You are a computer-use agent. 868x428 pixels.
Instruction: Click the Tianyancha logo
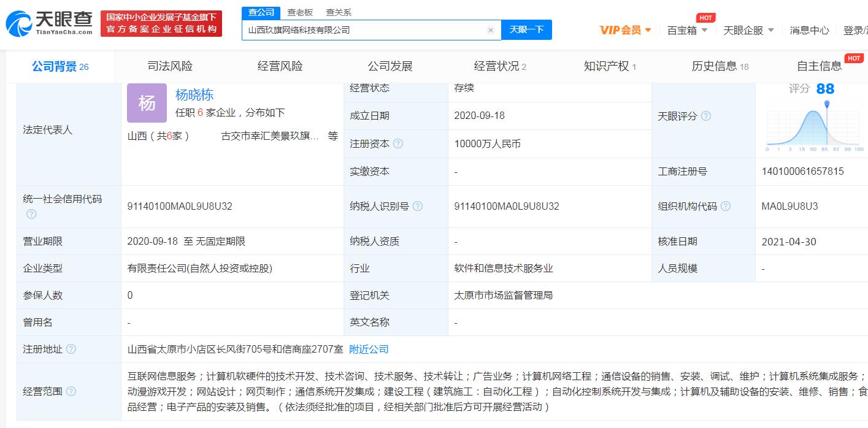click(x=49, y=25)
